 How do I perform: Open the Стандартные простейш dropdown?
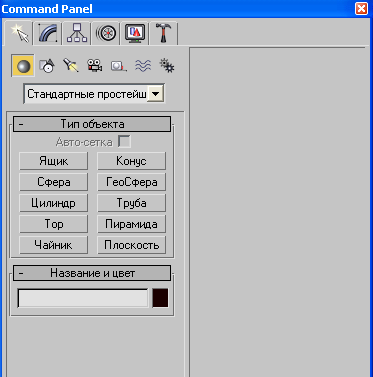[x=94, y=94]
